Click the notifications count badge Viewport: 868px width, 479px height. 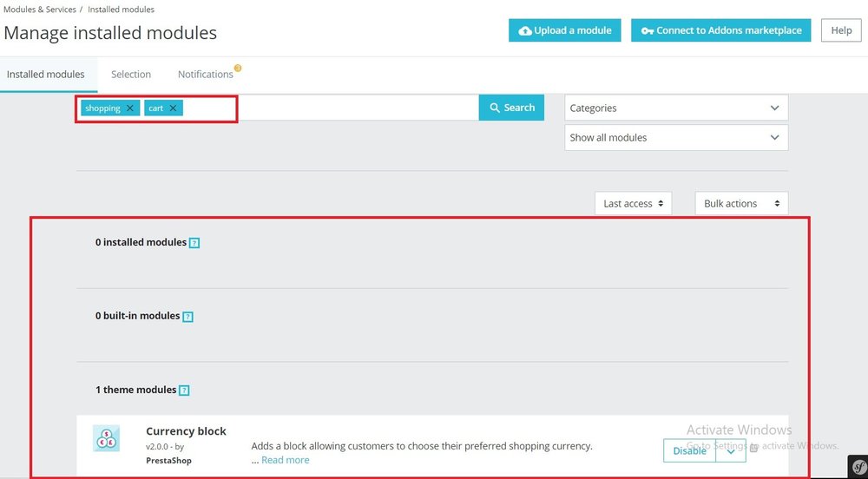[x=238, y=68]
